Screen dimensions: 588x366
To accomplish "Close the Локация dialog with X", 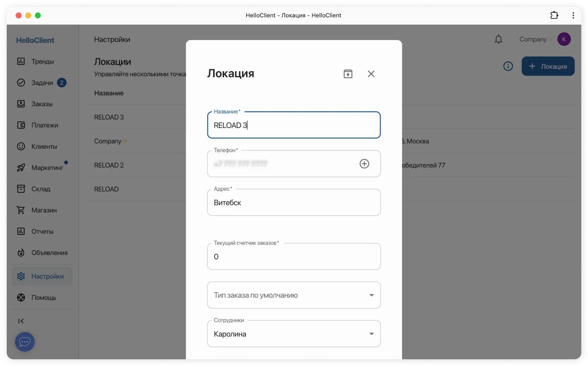I will pyautogui.click(x=371, y=74).
